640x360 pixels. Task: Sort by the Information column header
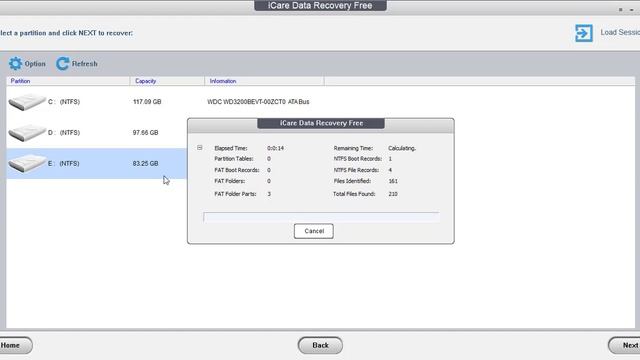tap(223, 81)
